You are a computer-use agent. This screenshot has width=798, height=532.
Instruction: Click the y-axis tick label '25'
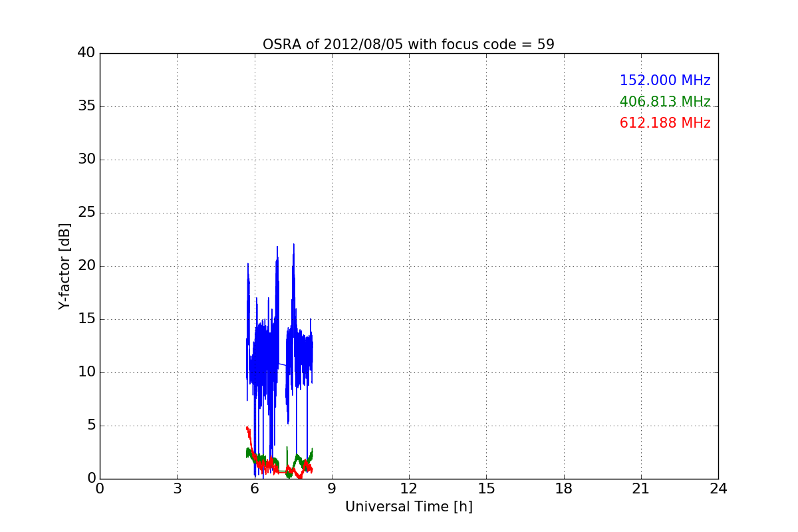pyautogui.click(x=86, y=213)
